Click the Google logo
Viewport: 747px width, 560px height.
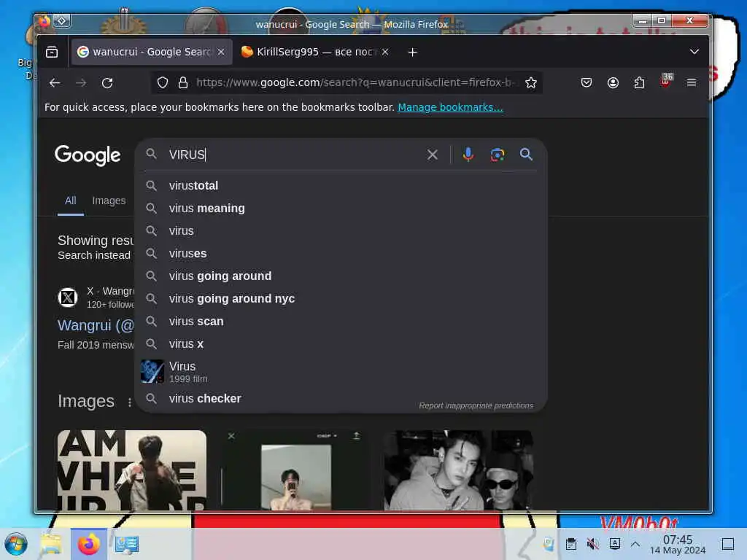pos(88,155)
